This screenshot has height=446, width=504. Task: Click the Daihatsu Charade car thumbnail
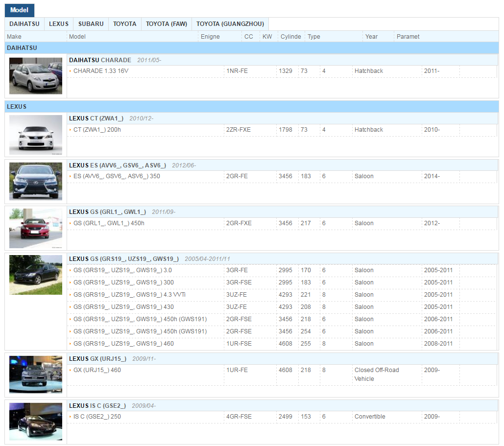[36, 76]
